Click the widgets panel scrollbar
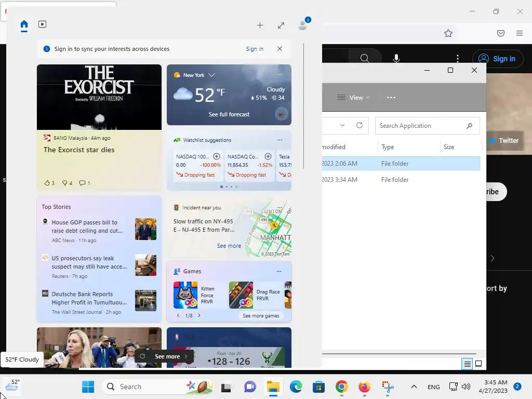 (303, 106)
